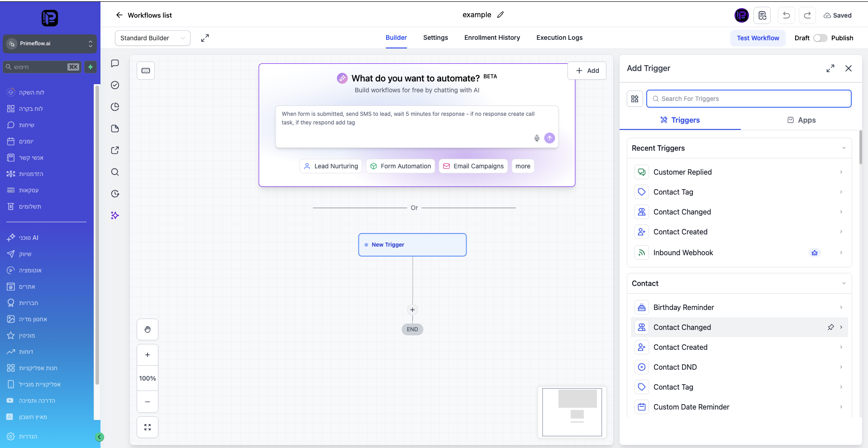Click the redo arrow icon
Viewport: 868px width, 448px height.
(x=807, y=15)
